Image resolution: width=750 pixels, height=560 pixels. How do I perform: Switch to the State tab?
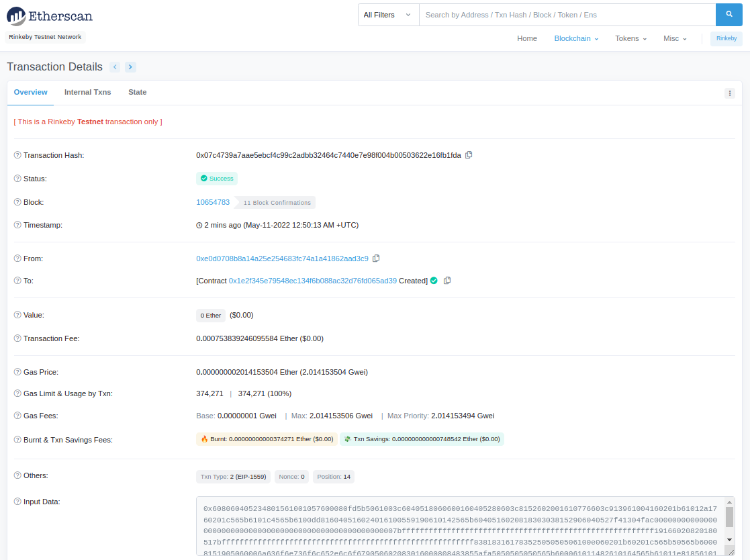pos(137,92)
